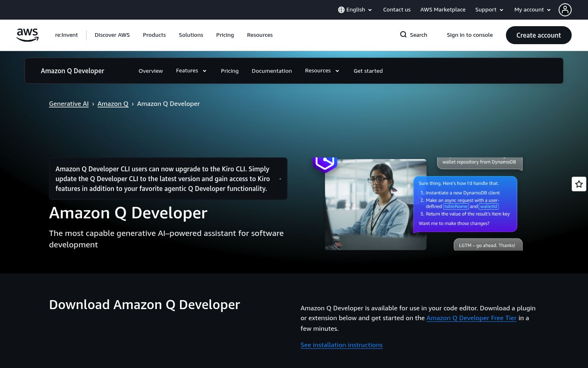Expand the Resources submenu in Amazon Q bar
Screen dimensions: 588x368
click(322, 71)
